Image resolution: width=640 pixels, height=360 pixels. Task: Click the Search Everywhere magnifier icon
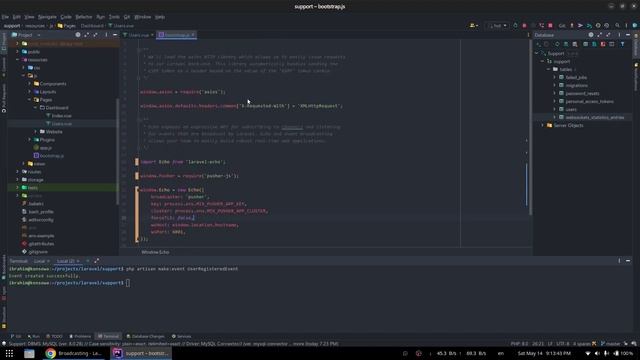[617, 25]
